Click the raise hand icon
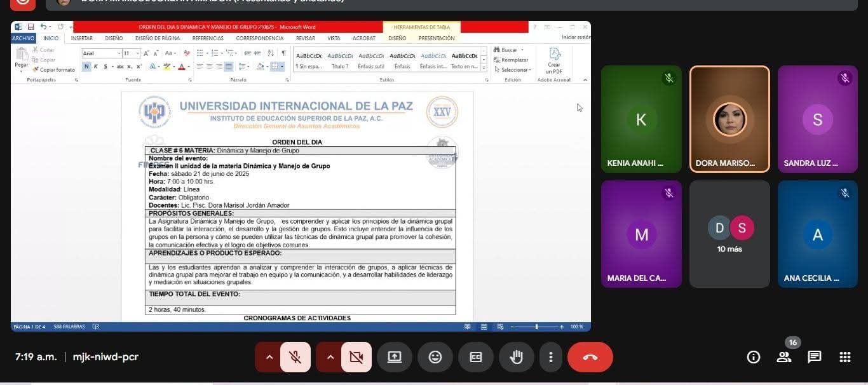This screenshot has height=385, width=868. (x=517, y=357)
